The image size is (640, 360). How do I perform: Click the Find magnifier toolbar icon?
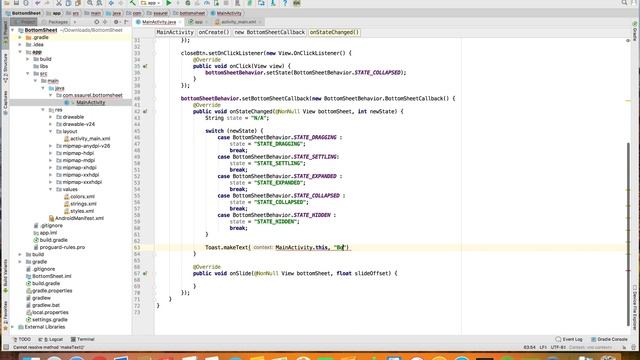(x=90, y=3)
